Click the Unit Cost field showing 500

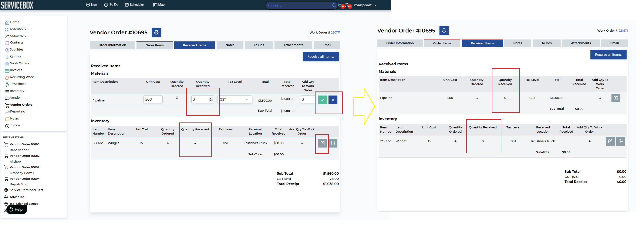point(153,99)
